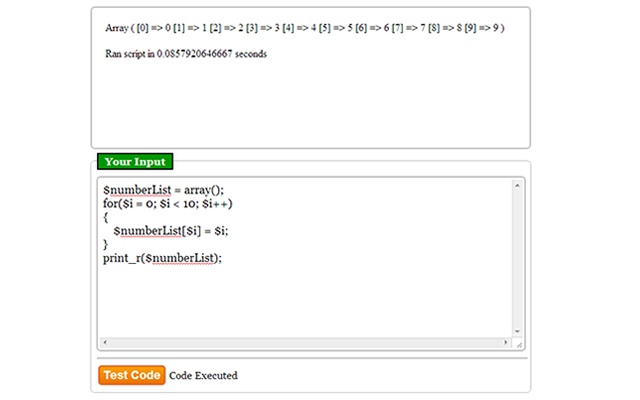Click the "Ran script in" timing text
The height and width of the screenshot is (400, 640).
pyautogui.click(x=186, y=53)
